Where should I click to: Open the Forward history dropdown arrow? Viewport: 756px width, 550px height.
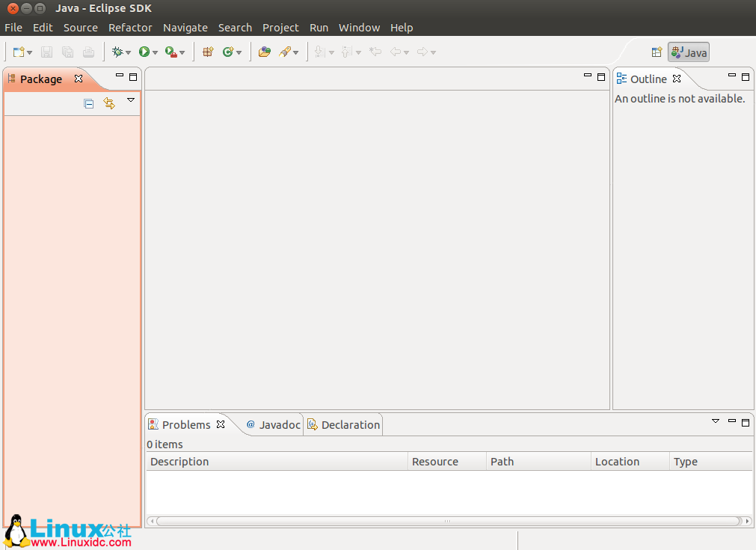coord(434,52)
